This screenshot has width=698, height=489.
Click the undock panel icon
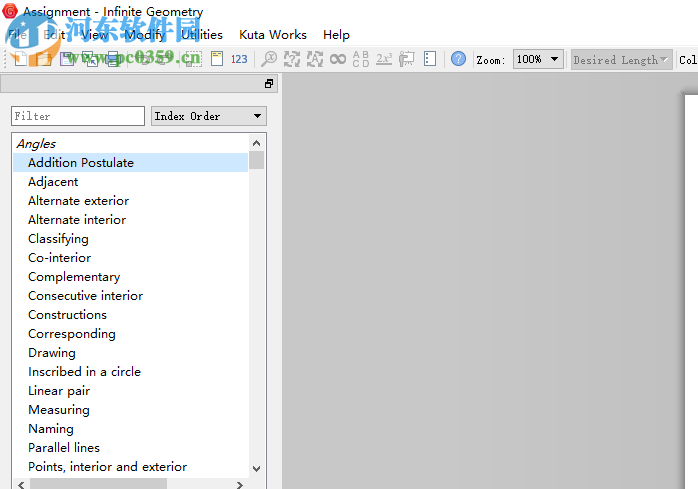click(x=269, y=84)
